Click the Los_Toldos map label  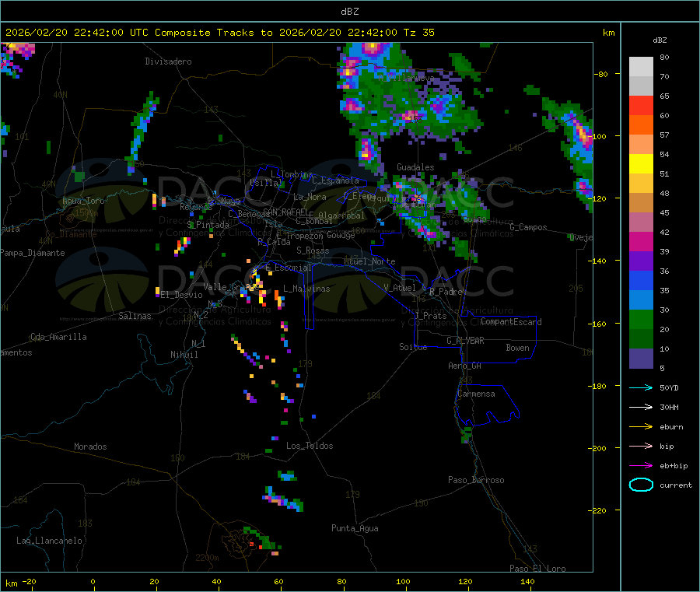[310, 446]
